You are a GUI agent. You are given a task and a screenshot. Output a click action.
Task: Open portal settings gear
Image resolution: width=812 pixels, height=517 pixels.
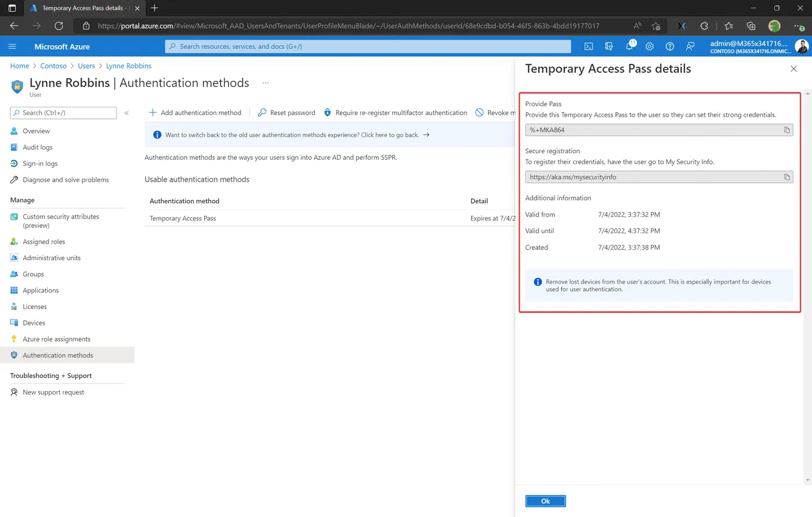[x=650, y=46]
